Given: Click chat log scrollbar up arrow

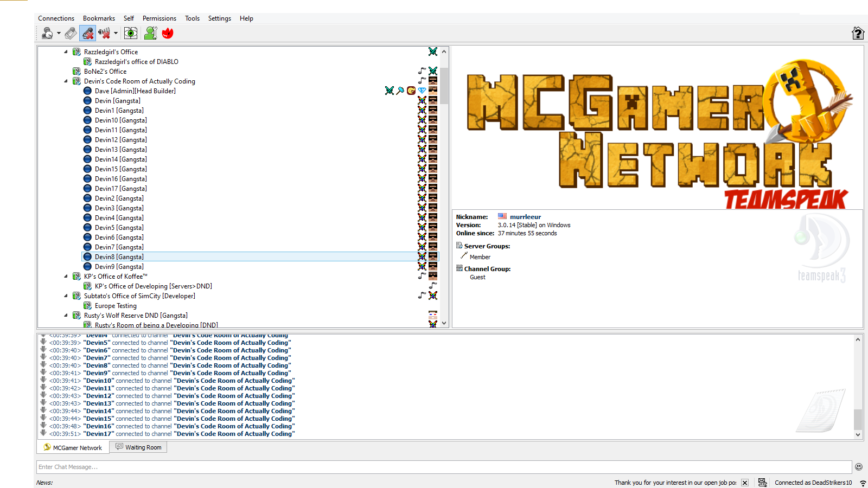Looking at the screenshot, I should click(858, 339).
